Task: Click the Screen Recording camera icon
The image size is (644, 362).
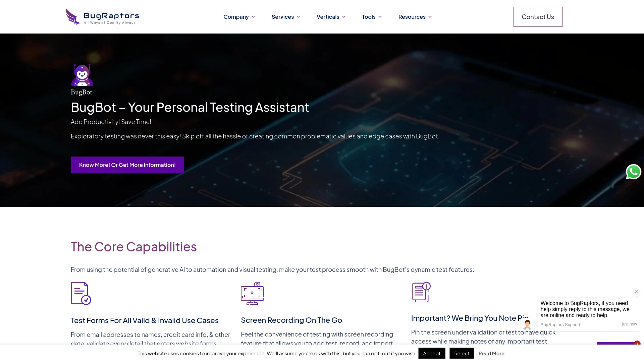Action: (x=252, y=293)
